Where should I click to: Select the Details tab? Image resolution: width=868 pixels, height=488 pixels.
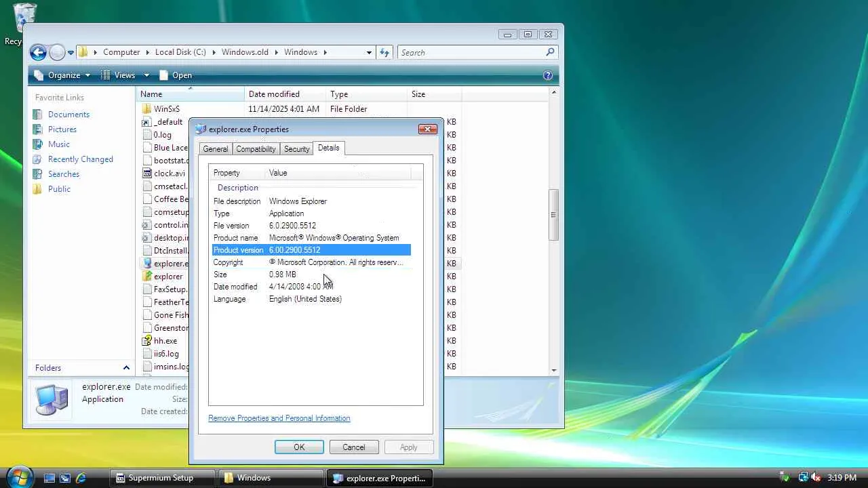[328, 148]
